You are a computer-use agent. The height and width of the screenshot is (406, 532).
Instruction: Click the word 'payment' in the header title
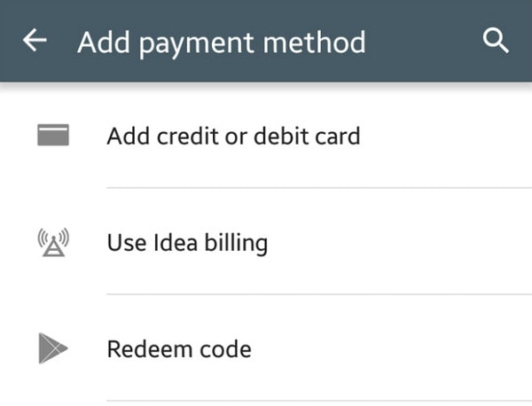tap(197, 45)
